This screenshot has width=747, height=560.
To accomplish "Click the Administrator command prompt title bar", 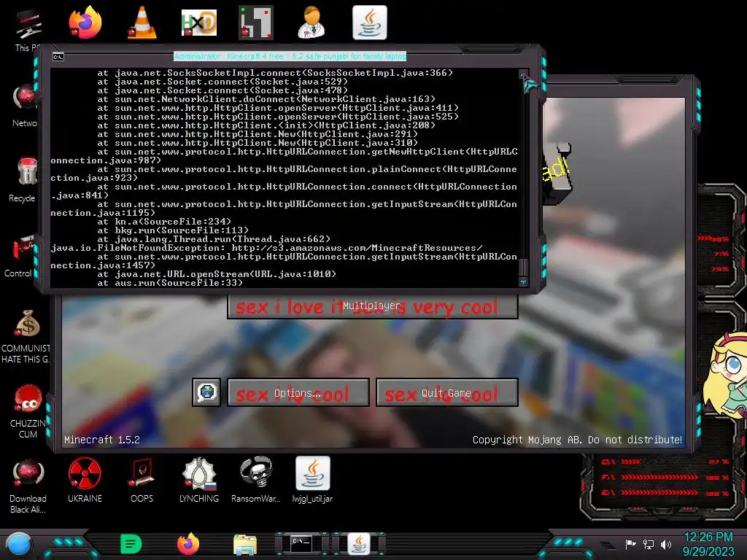I will pos(290,56).
